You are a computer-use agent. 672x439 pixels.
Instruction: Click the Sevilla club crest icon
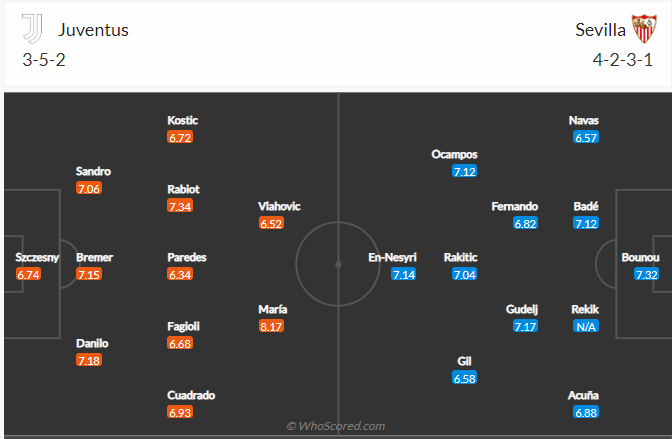[641, 29]
